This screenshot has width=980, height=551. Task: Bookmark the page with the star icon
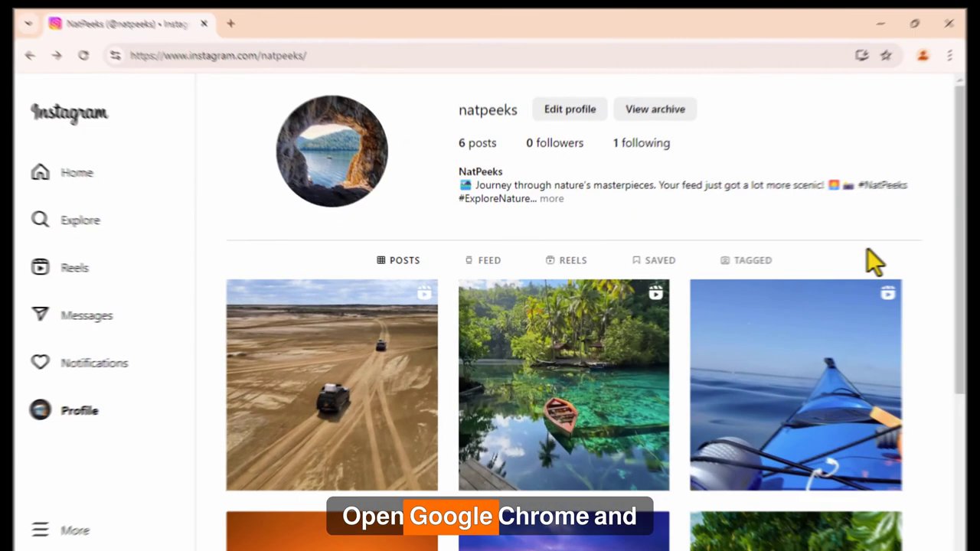click(886, 55)
